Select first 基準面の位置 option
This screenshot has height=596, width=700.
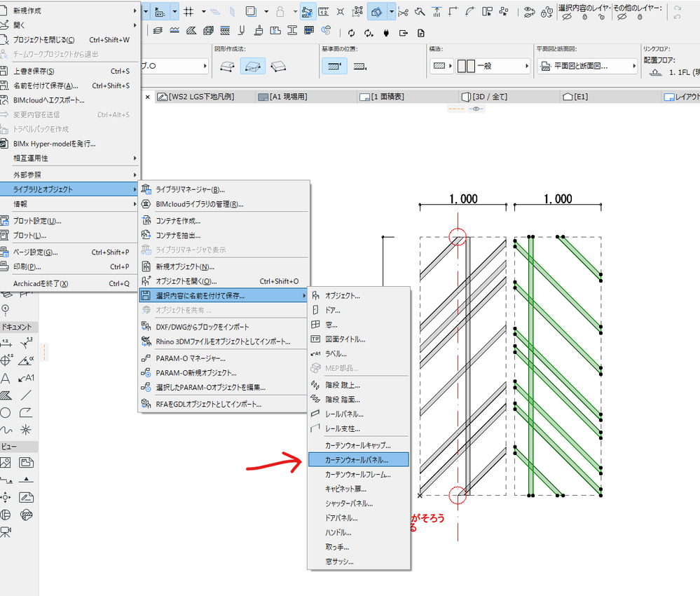tap(334, 67)
